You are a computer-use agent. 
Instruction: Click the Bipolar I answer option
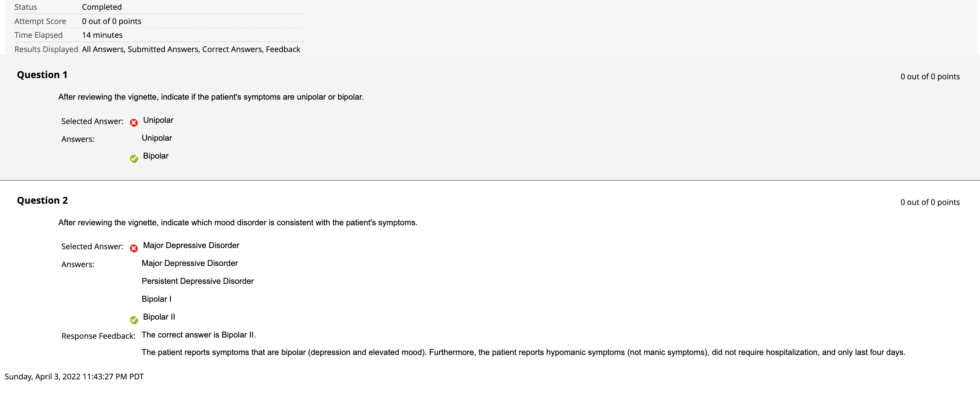click(x=156, y=299)
